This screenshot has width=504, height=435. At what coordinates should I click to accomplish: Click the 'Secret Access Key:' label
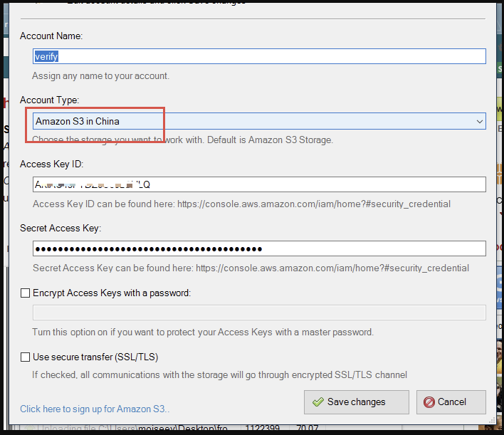(x=61, y=228)
